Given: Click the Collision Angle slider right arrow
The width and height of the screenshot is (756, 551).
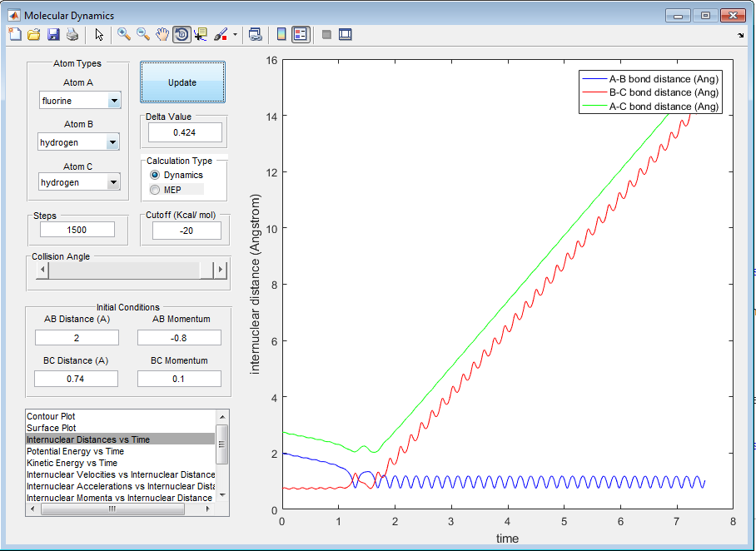Looking at the screenshot, I should (x=220, y=270).
